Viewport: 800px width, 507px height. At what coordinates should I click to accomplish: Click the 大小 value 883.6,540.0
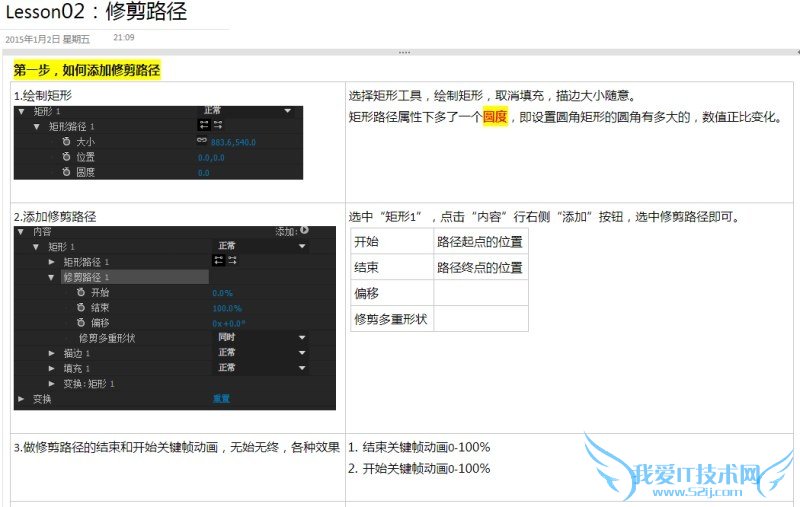tap(233, 142)
